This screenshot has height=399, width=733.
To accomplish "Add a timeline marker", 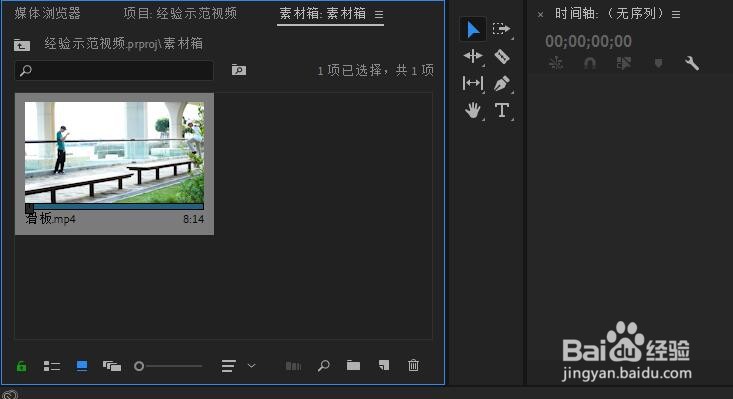I will tap(658, 63).
